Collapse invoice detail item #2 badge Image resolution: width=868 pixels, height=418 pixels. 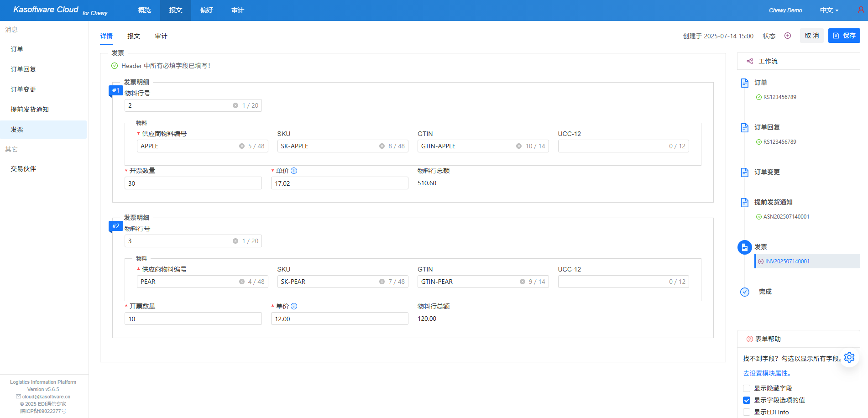click(x=116, y=226)
